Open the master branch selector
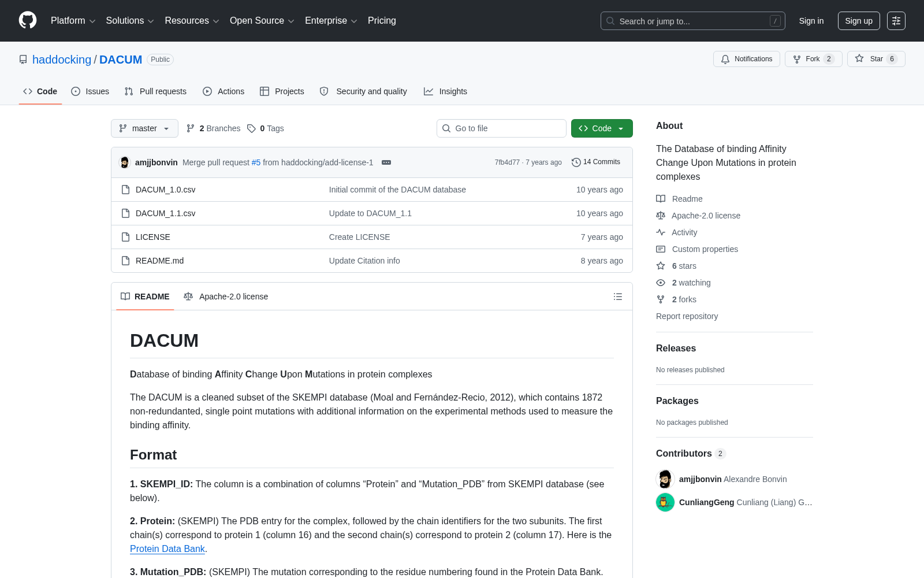The height and width of the screenshot is (578, 924). pos(144,128)
